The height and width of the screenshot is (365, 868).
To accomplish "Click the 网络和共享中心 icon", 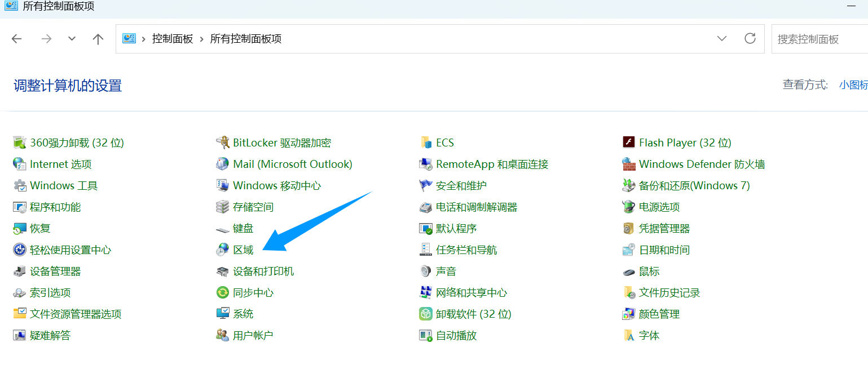I will [x=426, y=292].
